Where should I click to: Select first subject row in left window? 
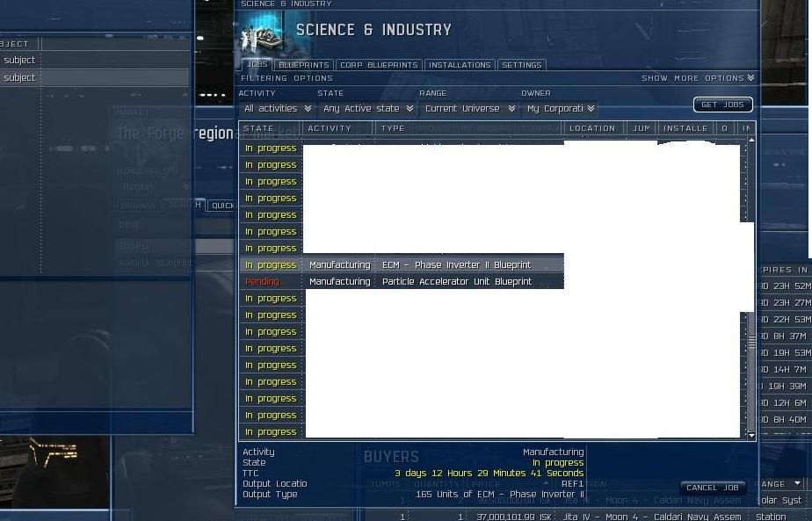(95, 60)
